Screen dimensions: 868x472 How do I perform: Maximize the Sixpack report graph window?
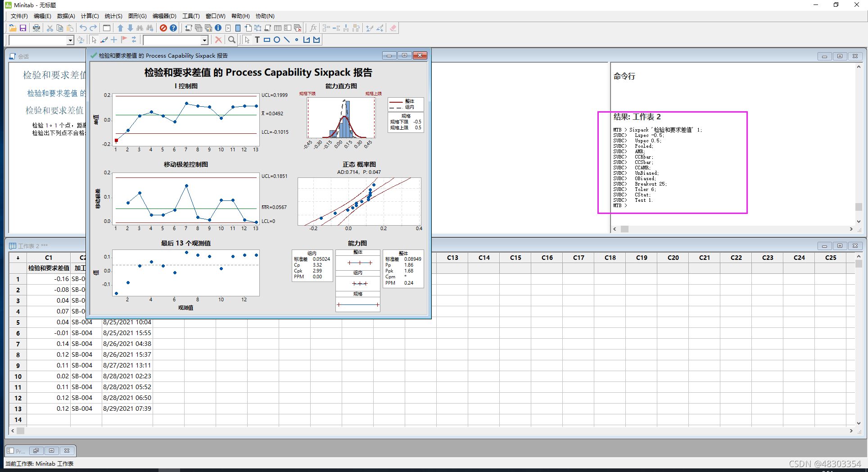[405, 55]
